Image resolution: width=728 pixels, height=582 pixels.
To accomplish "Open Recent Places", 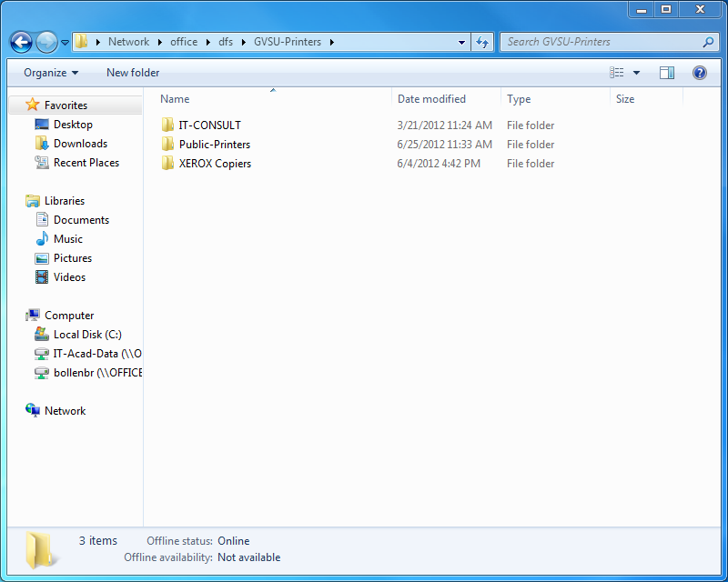I will tap(88, 162).
